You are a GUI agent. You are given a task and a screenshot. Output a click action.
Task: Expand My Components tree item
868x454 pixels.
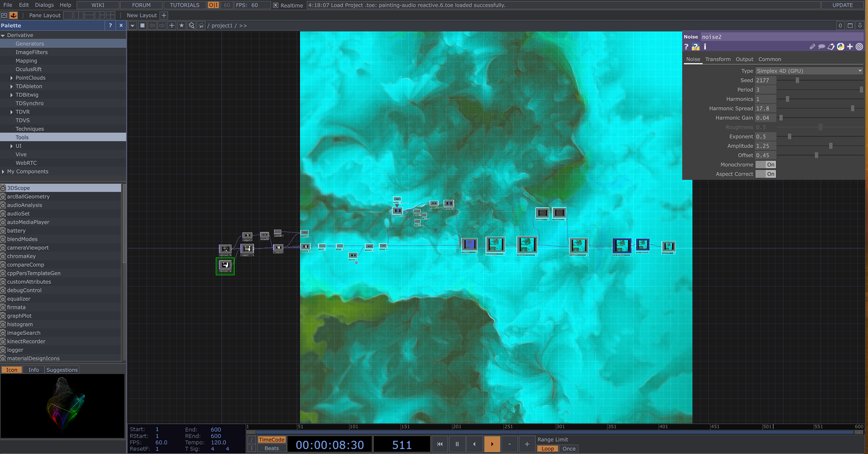coord(3,172)
